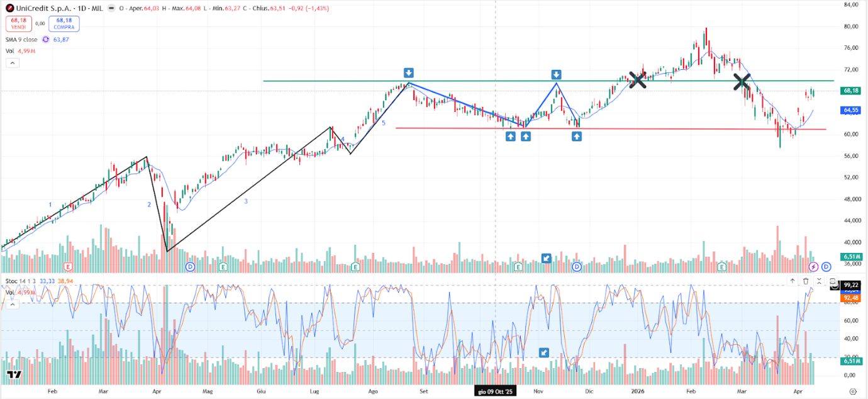Click the gio 09 Ott '25 date label

click(x=495, y=391)
